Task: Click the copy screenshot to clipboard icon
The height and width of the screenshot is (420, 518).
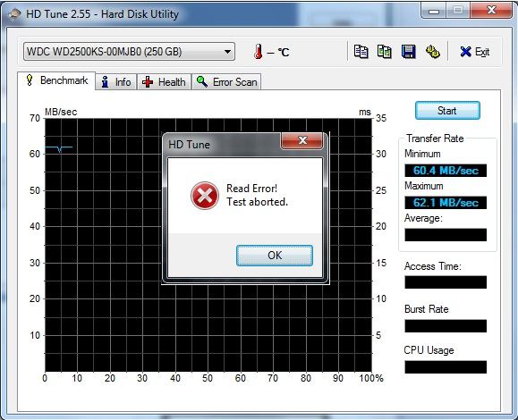Action: (384, 52)
